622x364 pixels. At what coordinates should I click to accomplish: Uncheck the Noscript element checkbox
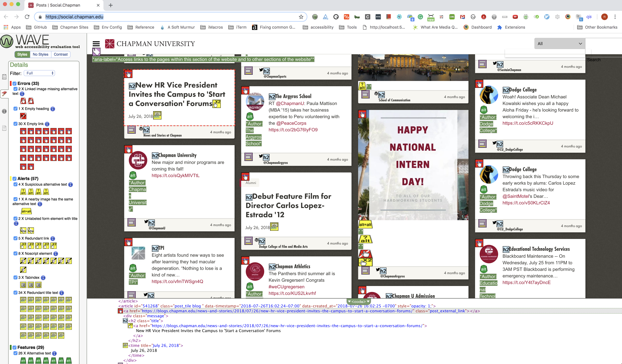tap(15, 253)
